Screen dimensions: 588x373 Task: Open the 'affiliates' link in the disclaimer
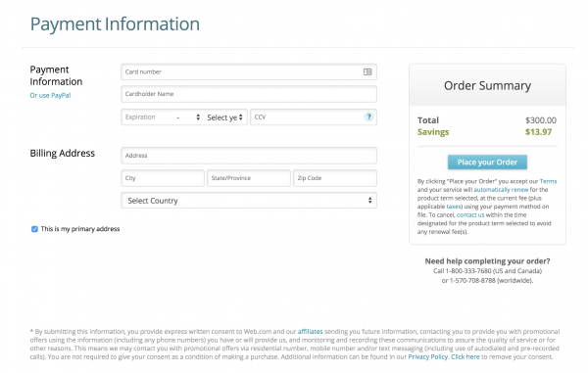(x=310, y=332)
